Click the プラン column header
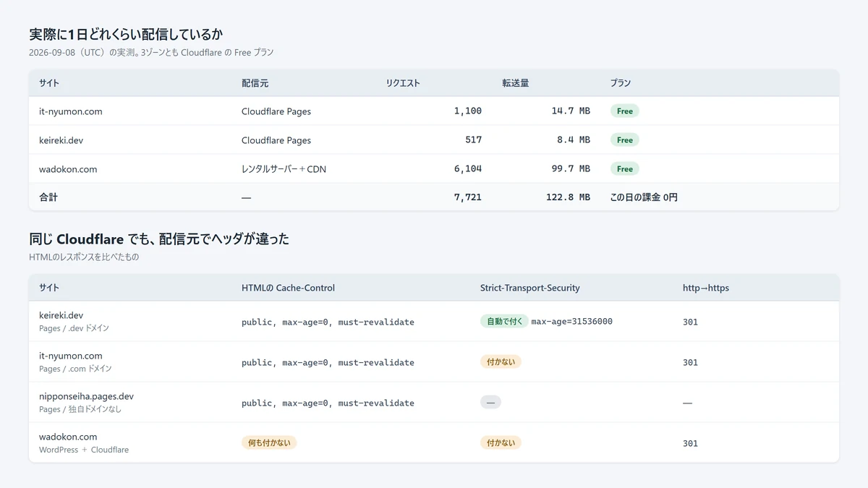Image resolution: width=868 pixels, height=488 pixels. [x=621, y=83]
